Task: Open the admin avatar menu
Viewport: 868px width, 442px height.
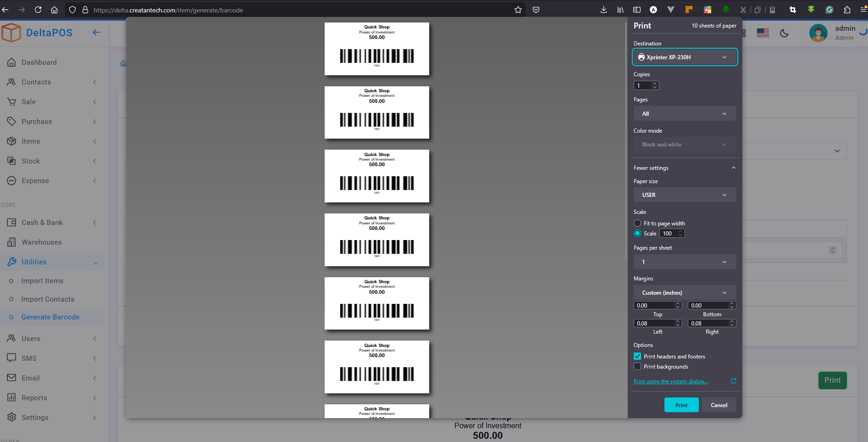Action: (818, 33)
